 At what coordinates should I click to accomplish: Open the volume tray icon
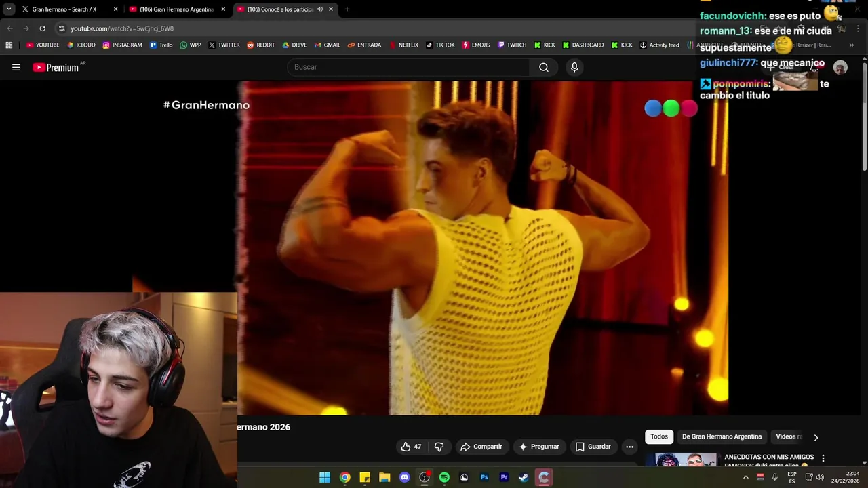point(820,477)
